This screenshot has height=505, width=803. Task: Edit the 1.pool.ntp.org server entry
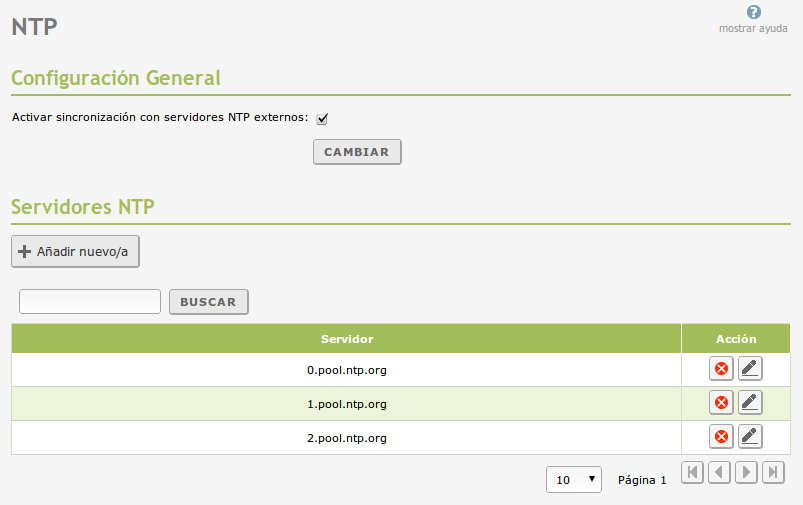coord(750,403)
